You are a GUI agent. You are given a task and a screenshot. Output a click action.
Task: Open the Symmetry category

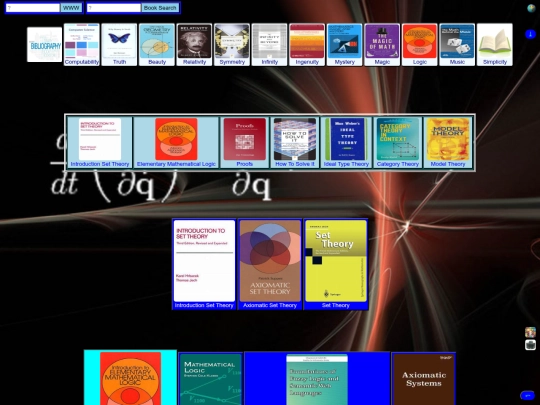click(232, 44)
